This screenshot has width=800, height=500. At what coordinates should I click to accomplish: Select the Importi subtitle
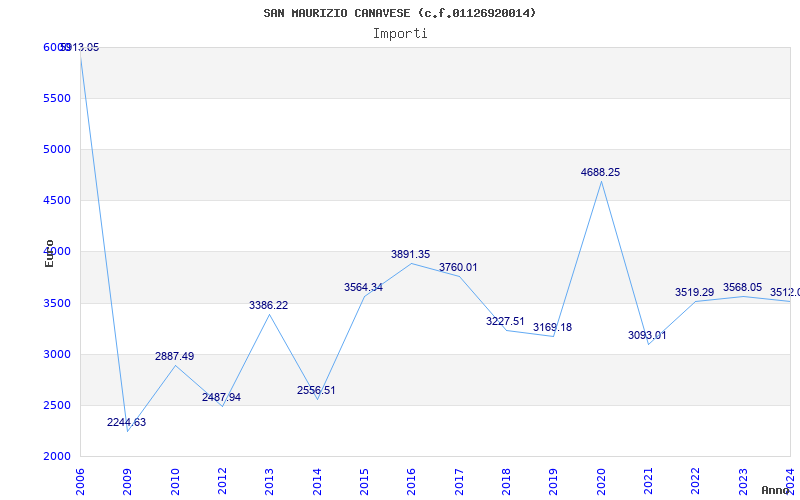(x=400, y=34)
